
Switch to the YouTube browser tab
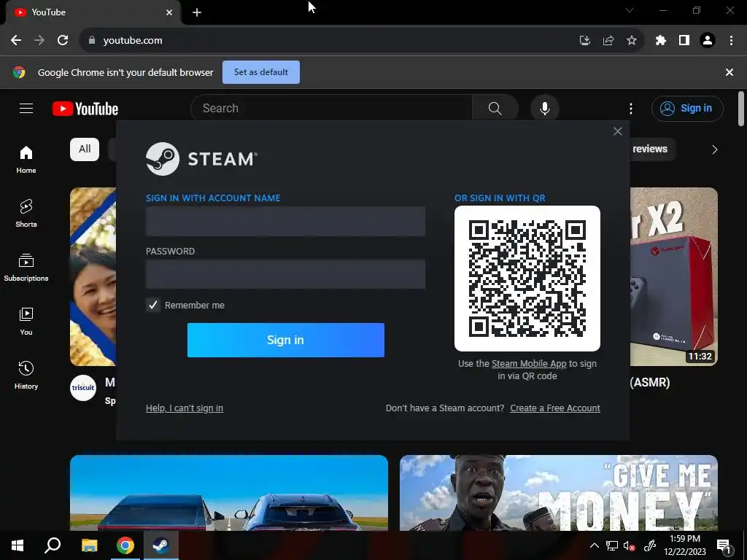pyautogui.click(x=93, y=12)
